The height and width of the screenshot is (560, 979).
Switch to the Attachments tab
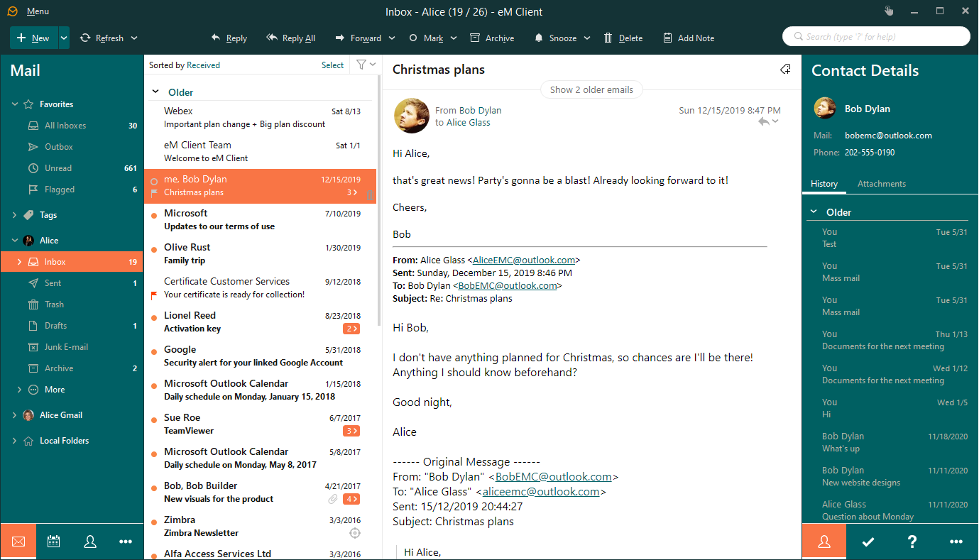[881, 184]
